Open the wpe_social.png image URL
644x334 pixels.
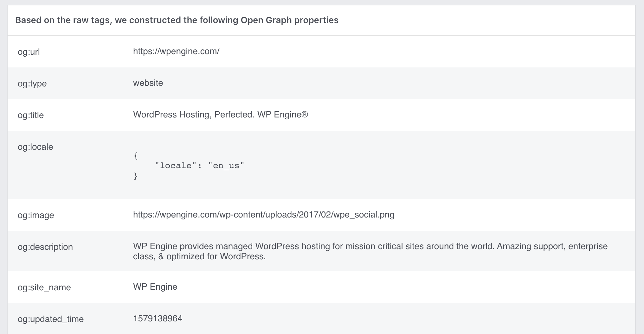point(263,215)
